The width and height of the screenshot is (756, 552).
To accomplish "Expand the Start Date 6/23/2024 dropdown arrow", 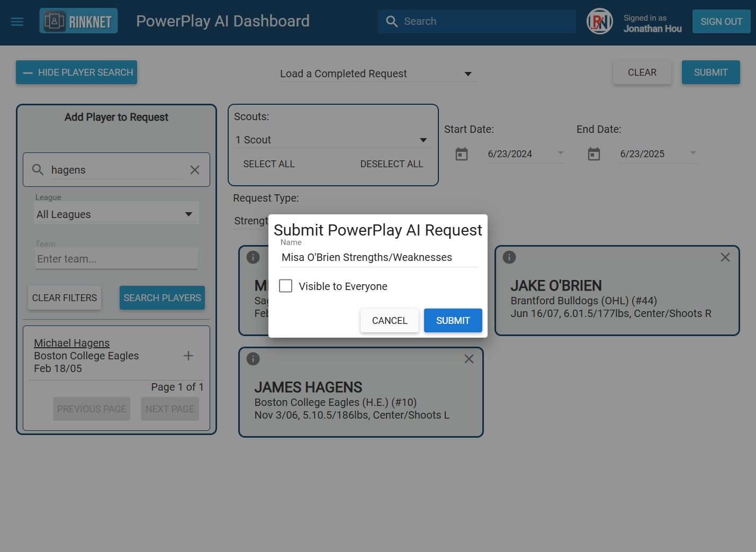I will point(561,153).
